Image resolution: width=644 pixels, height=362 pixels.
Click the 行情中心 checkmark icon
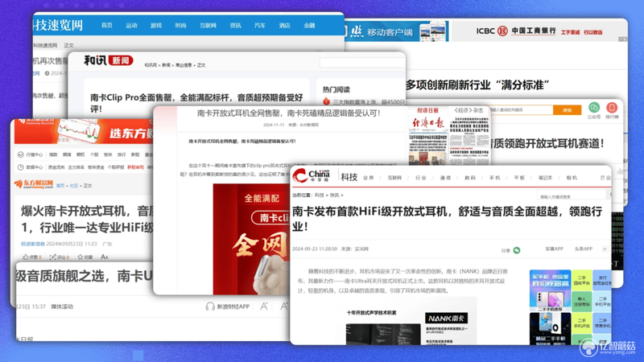[21, 154]
